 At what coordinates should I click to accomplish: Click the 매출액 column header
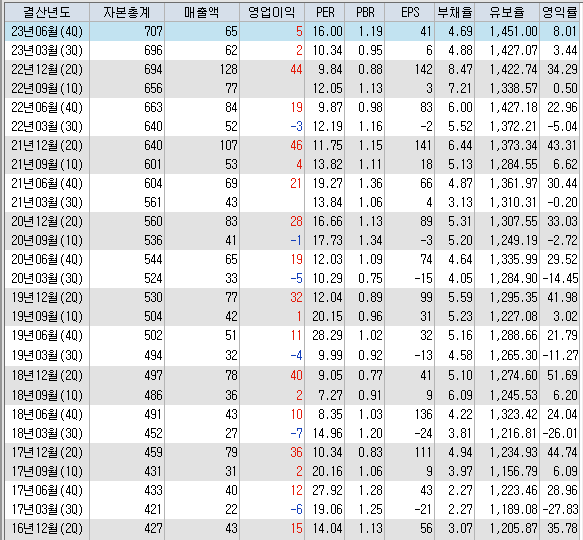tap(202, 13)
